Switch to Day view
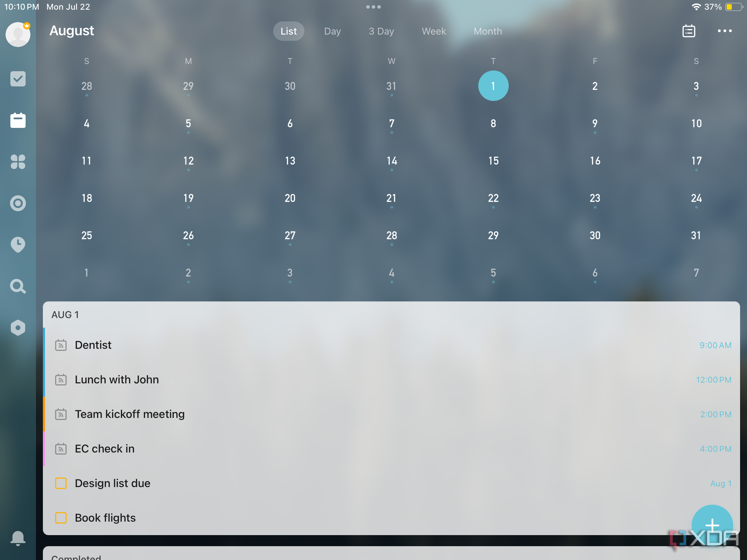747x560 pixels. [331, 31]
